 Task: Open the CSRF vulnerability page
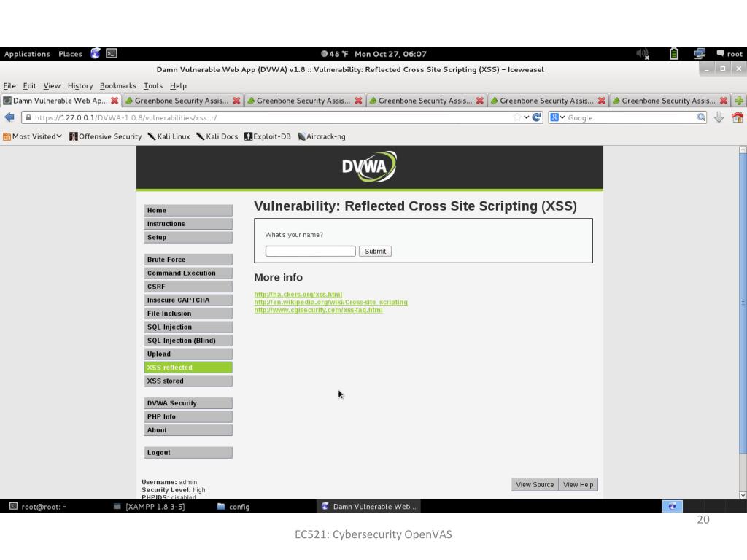[x=188, y=287]
